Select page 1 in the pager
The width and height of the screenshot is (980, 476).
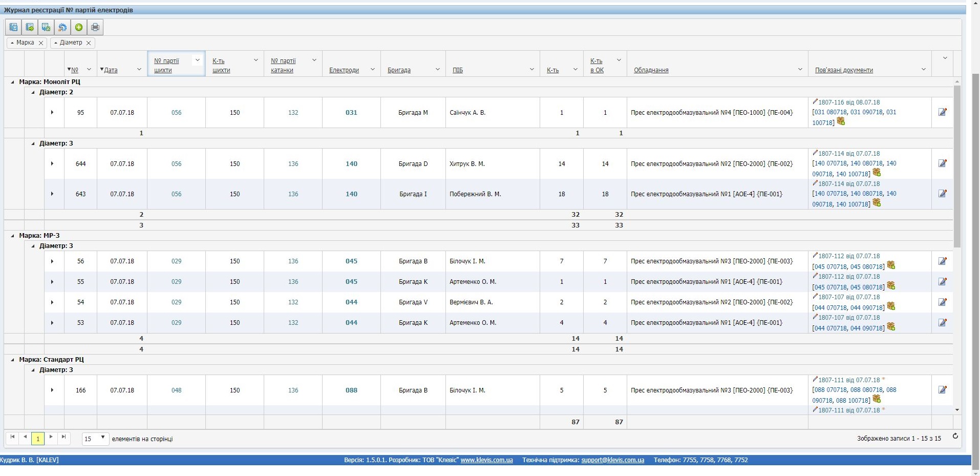click(x=37, y=439)
